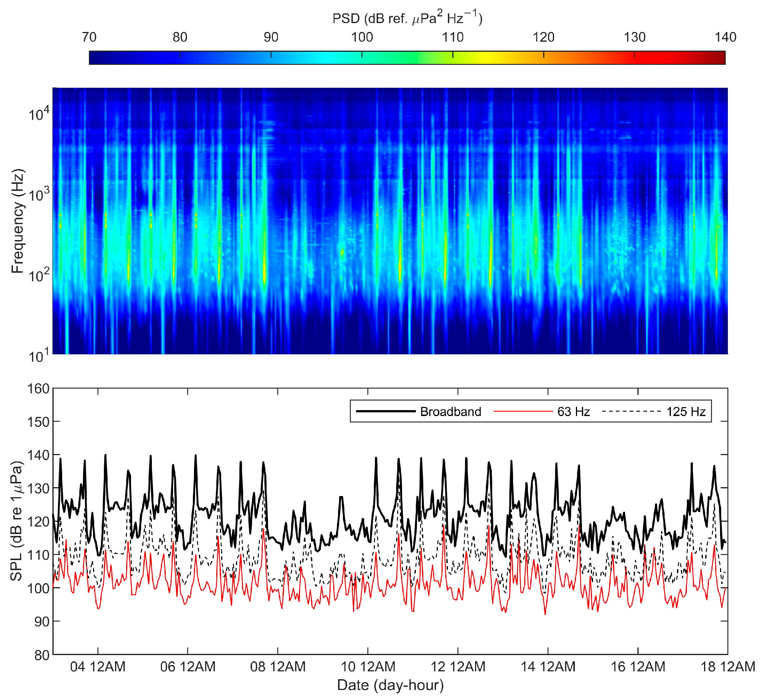Click the Date (day-hour) axis label

click(390, 685)
